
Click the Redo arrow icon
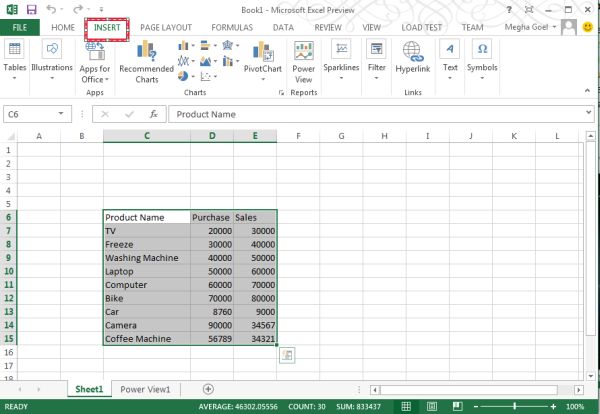click(x=78, y=9)
